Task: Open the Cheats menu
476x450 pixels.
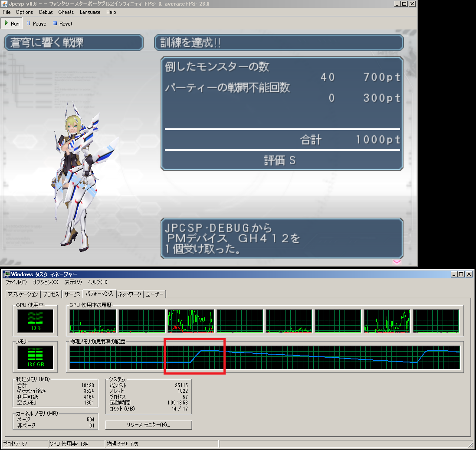Action: (x=66, y=12)
